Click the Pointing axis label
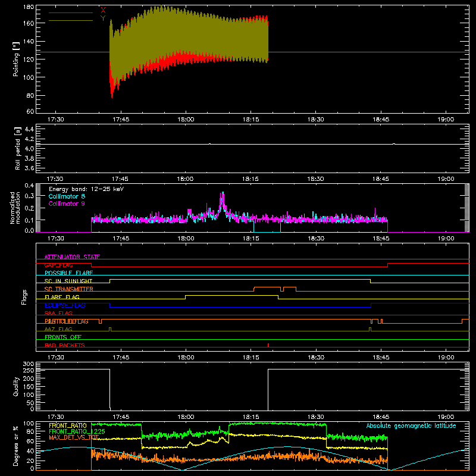 [16, 59]
